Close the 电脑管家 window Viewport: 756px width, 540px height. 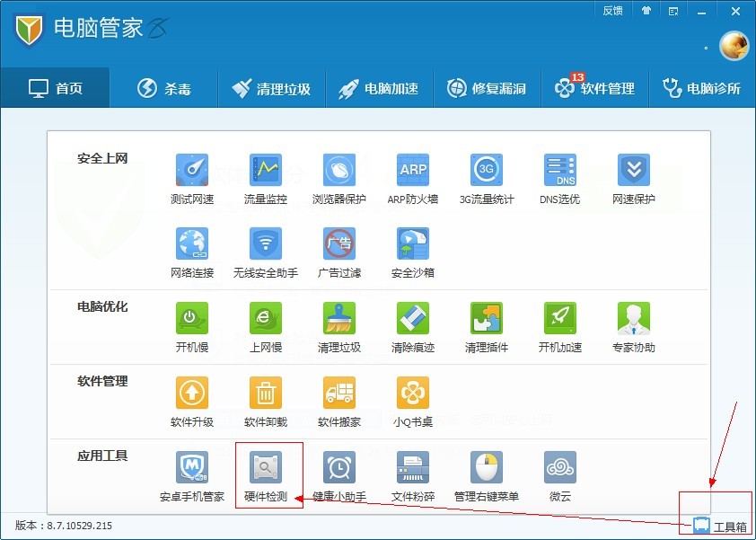click(x=735, y=12)
